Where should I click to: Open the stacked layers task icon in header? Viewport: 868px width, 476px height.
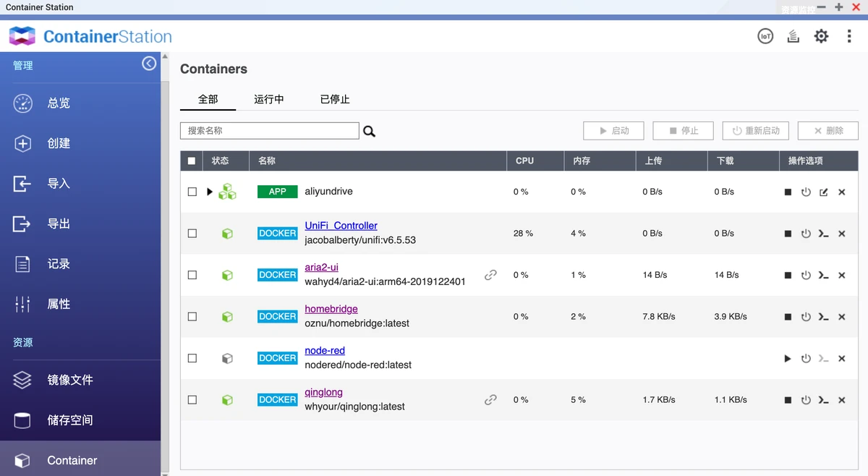click(793, 36)
